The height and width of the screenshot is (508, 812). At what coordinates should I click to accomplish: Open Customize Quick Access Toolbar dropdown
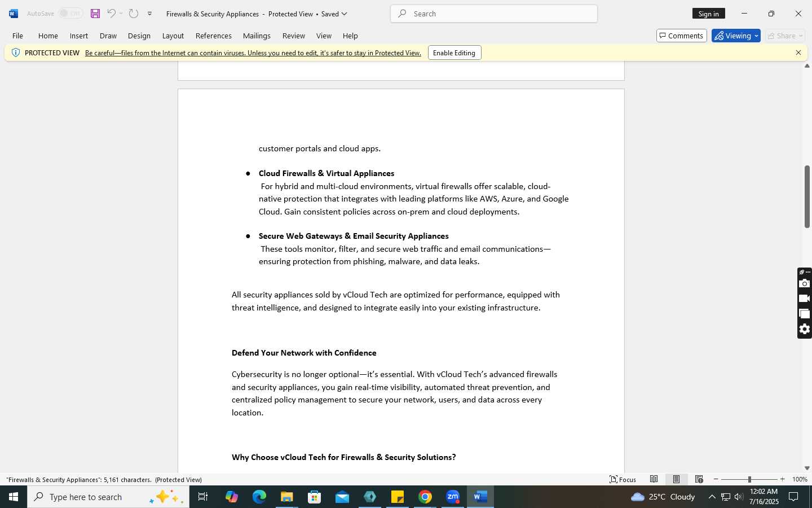(x=149, y=14)
